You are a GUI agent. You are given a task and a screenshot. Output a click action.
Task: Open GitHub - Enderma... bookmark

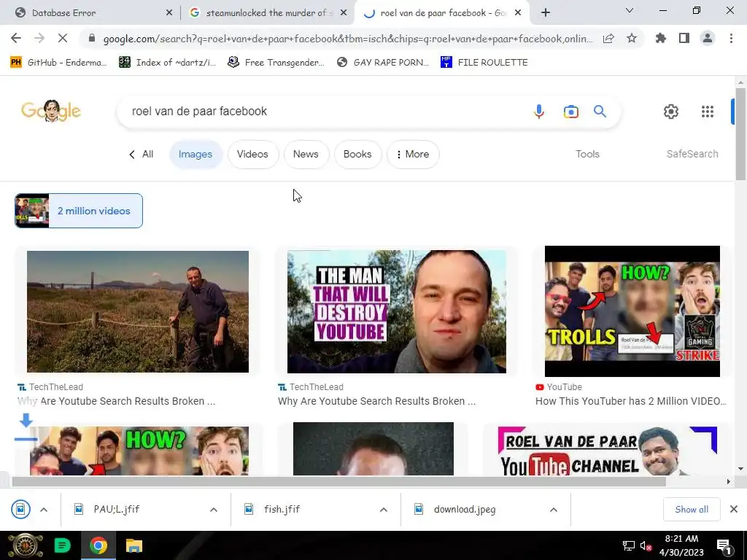pos(59,63)
